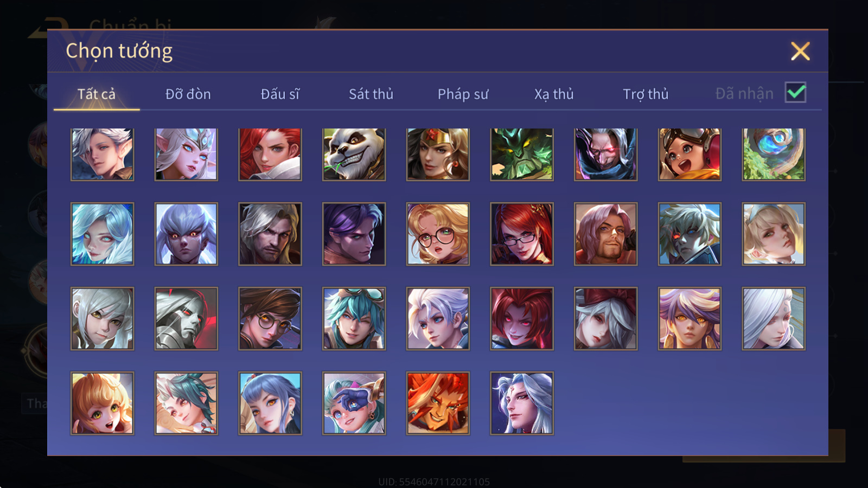Image resolution: width=868 pixels, height=488 pixels.
Task: Choose the girl with heart eyepatch portrait
Action: [x=354, y=403]
